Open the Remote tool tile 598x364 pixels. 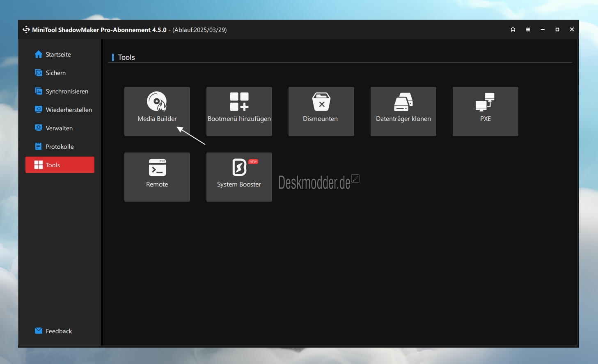point(157,177)
